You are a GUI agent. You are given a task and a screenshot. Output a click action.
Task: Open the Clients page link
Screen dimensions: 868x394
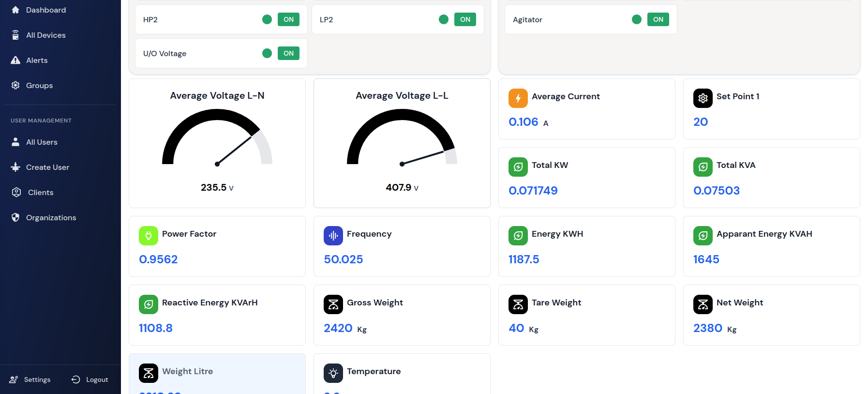(x=41, y=192)
